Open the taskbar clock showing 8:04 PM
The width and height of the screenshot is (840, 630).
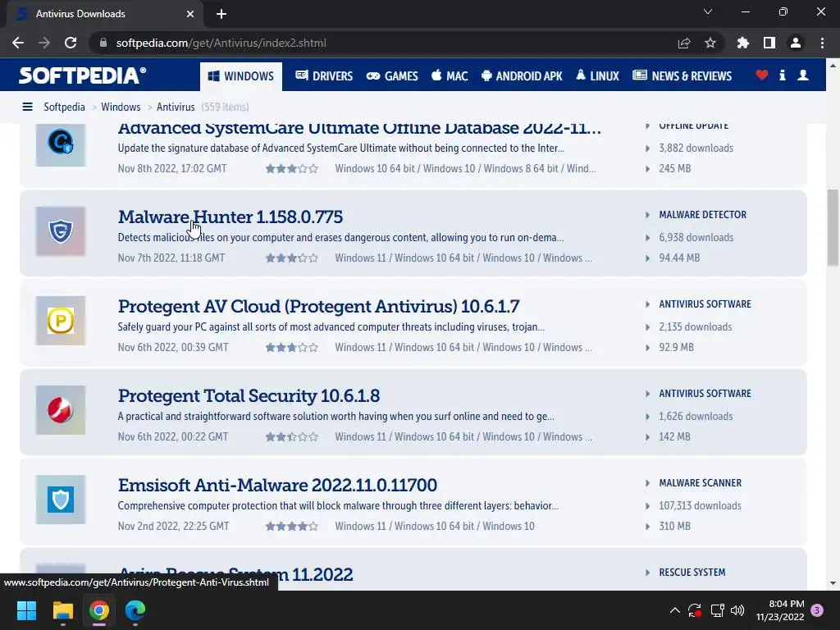[780, 610]
